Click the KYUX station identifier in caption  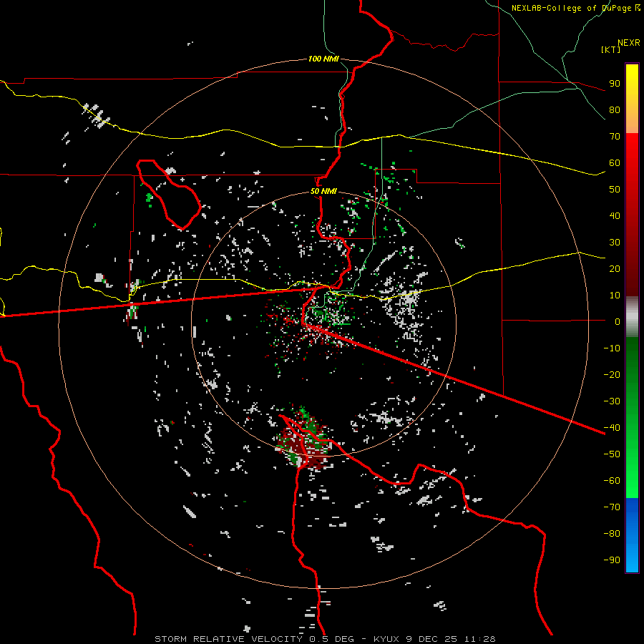point(386,639)
